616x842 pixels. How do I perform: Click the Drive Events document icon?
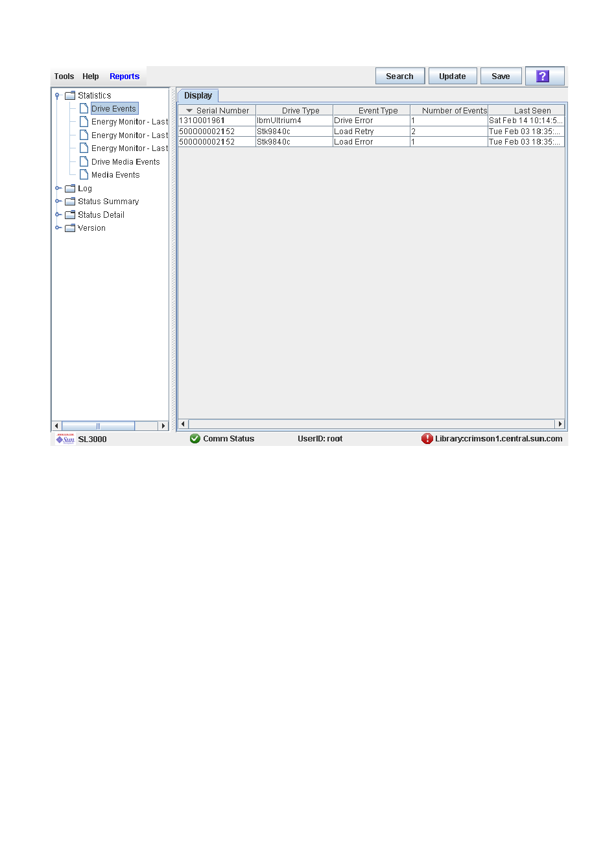pos(84,109)
